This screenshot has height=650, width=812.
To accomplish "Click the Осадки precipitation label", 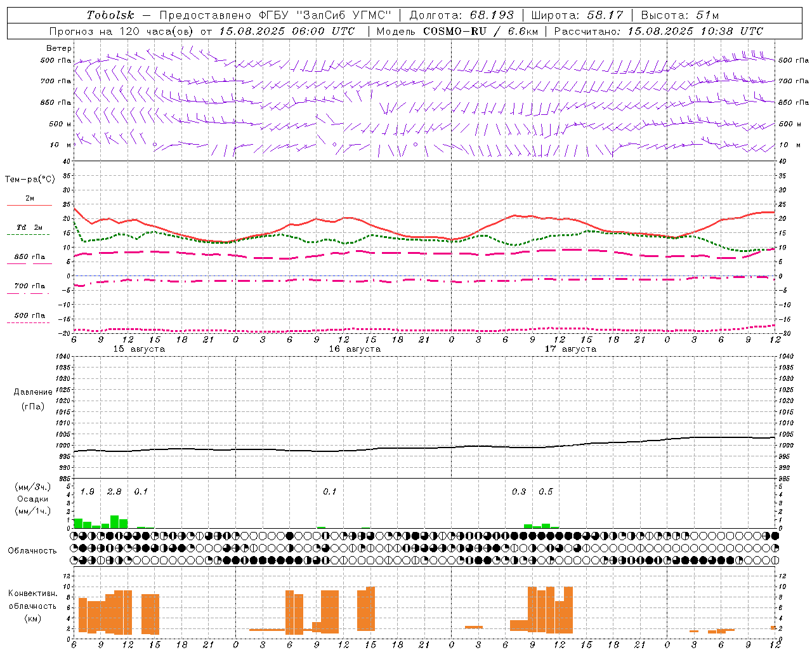I will (x=33, y=499).
